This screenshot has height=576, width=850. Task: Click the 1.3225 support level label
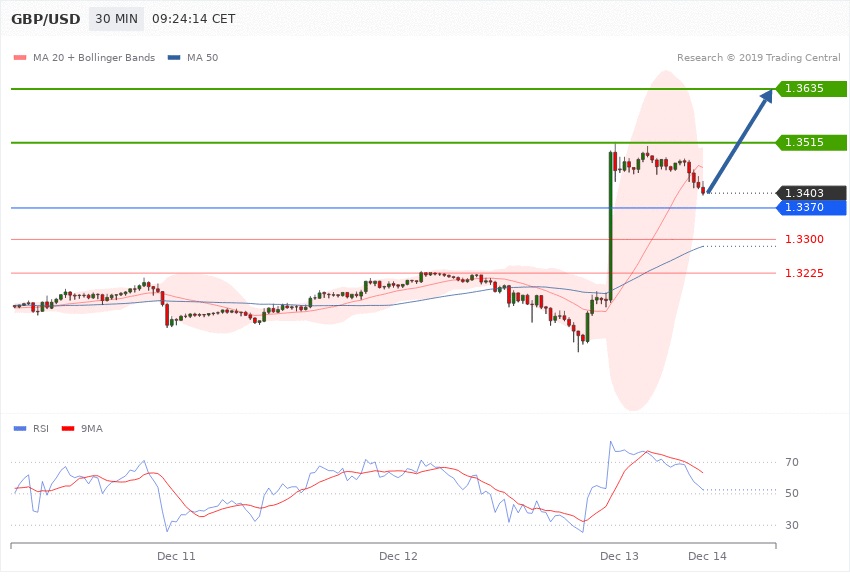click(804, 273)
